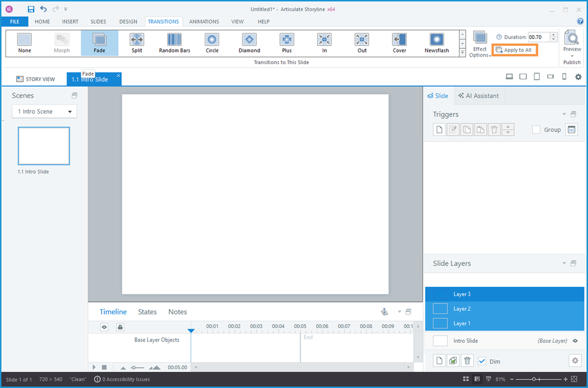Uncheck the Dim checkbox
This screenshot has width=588, height=388.
482,361
